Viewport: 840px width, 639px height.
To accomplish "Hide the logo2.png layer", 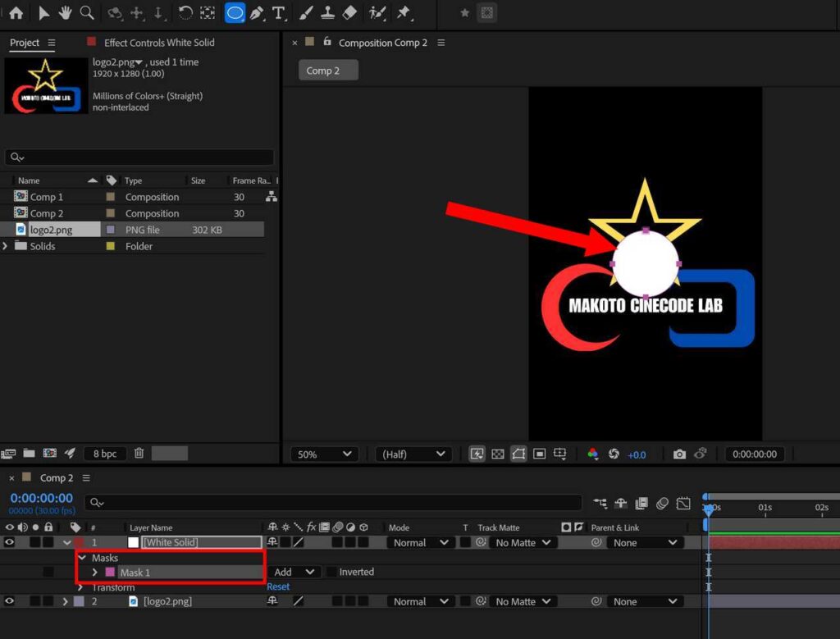I will coord(9,601).
